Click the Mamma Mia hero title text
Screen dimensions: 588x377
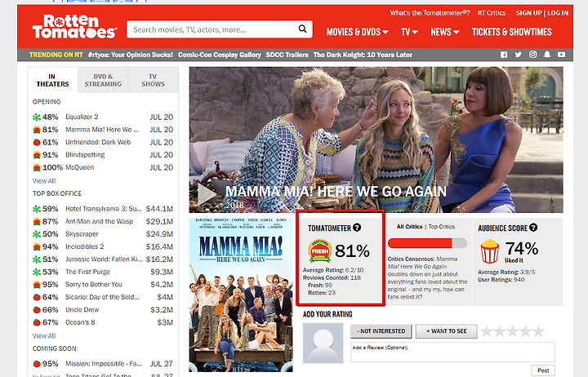[336, 192]
